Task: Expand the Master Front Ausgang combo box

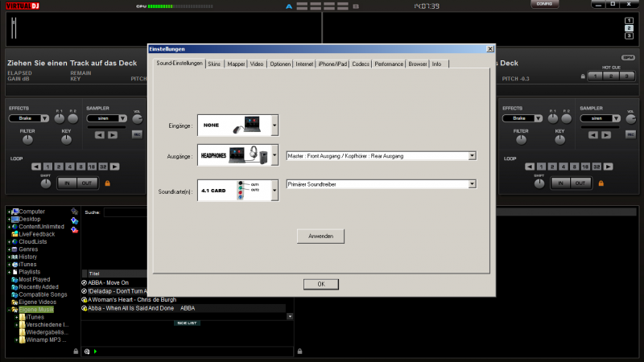Action: pyautogui.click(x=472, y=156)
